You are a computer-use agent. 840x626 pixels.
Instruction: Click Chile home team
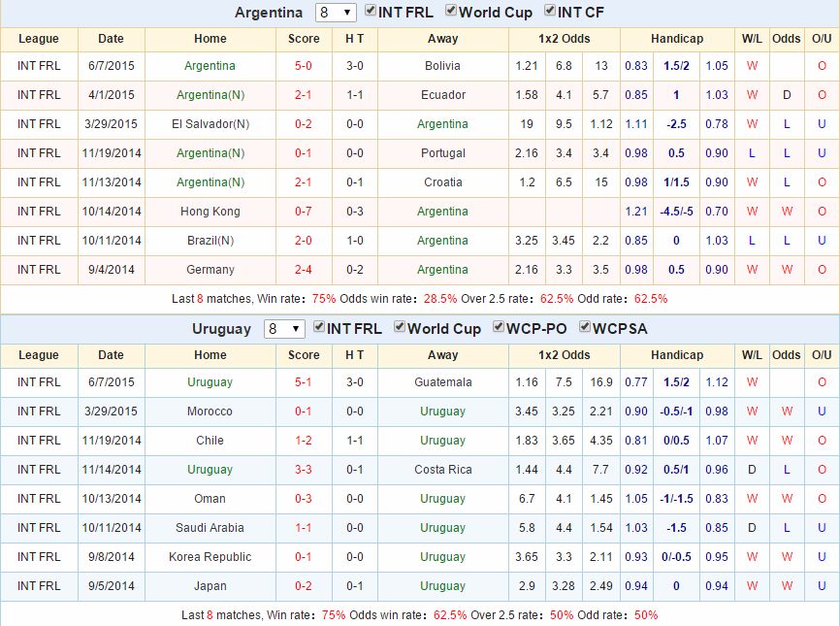pos(210,441)
